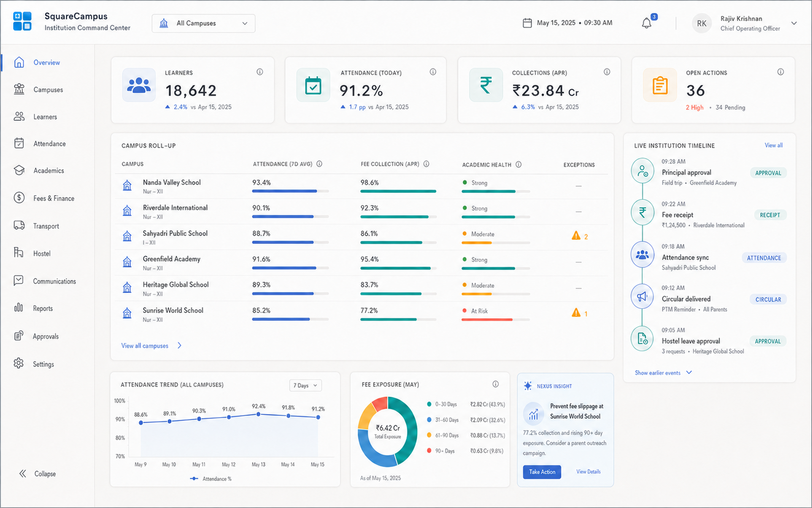Click info icon next to Academic Health

(x=518, y=164)
